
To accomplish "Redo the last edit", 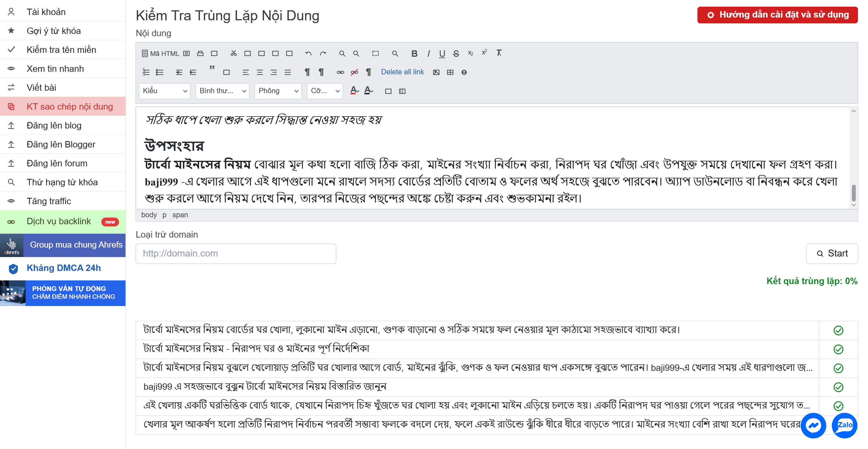I will click(x=323, y=53).
